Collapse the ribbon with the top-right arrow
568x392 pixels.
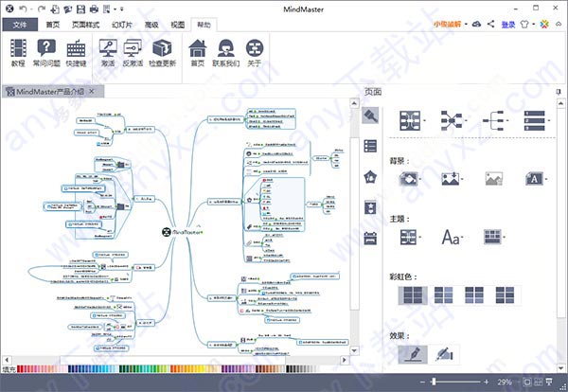[x=559, y=24]
